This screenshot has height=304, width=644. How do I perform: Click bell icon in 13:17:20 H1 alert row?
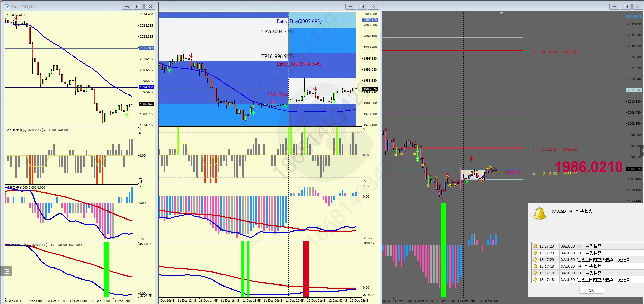535,253
